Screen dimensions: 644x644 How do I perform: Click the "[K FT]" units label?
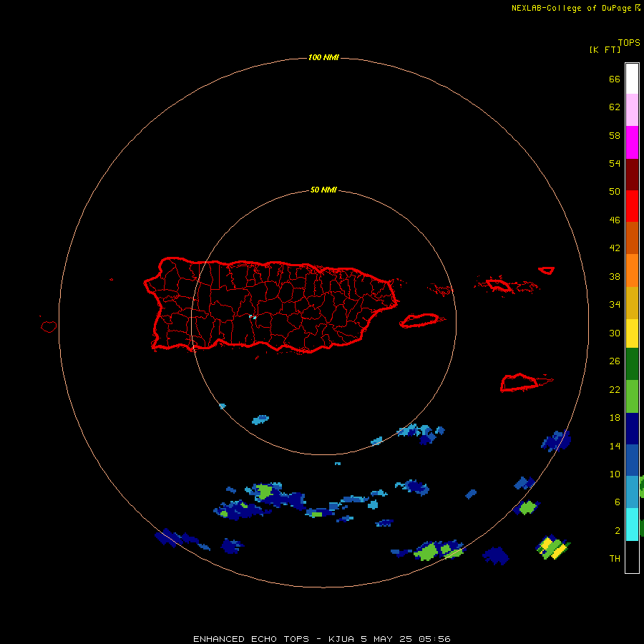(605, 49)
